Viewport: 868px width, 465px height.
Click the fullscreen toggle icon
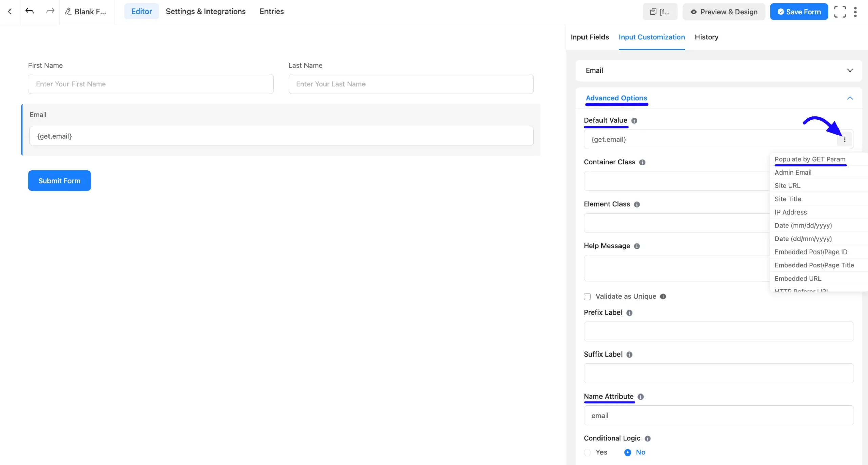pos(840,12)
